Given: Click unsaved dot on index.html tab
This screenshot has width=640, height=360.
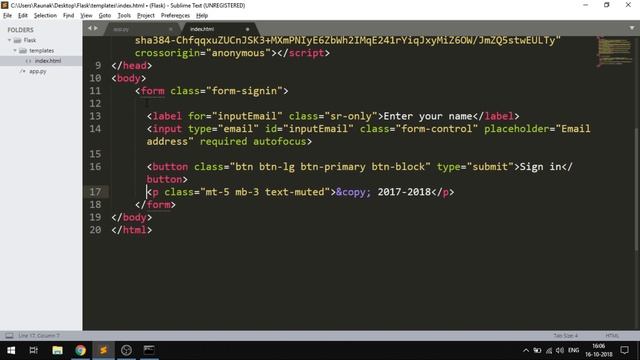Looking at the screenshot, I should [247, 29].
